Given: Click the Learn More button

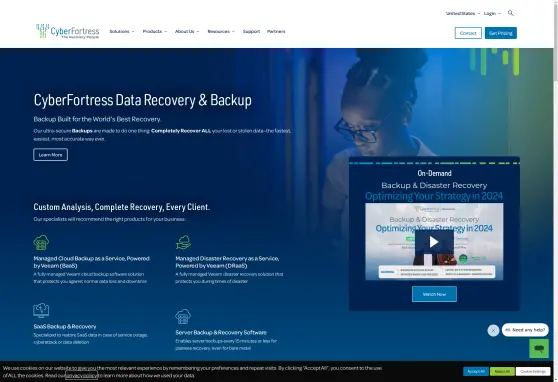Looking at the screenshot, I should [x=51, y=155].
